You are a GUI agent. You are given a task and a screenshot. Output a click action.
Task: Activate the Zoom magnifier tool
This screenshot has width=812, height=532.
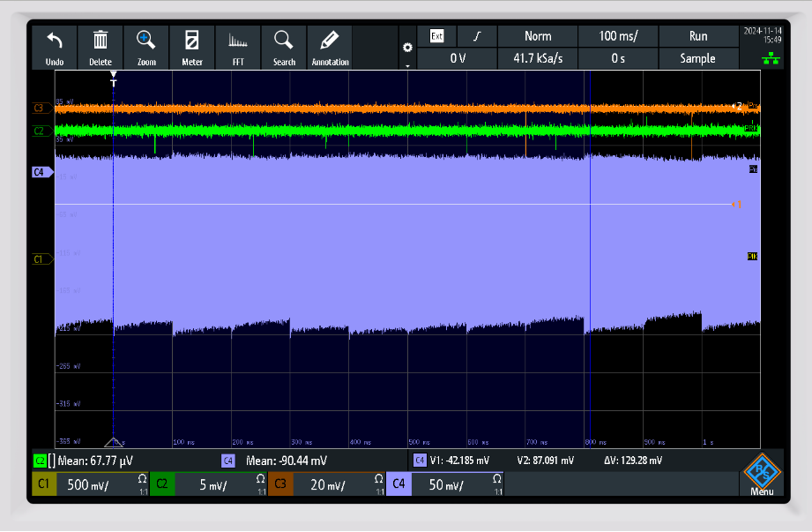coord(146,48)
